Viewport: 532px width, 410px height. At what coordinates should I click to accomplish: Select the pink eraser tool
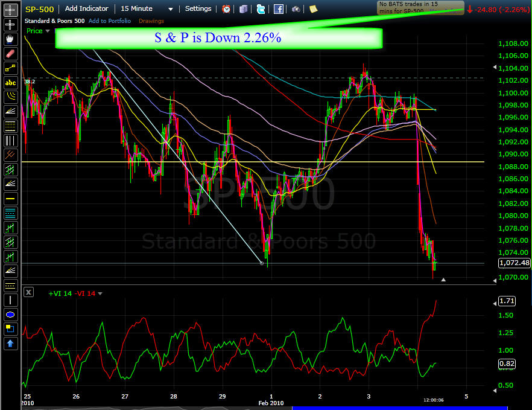[10, 54]
